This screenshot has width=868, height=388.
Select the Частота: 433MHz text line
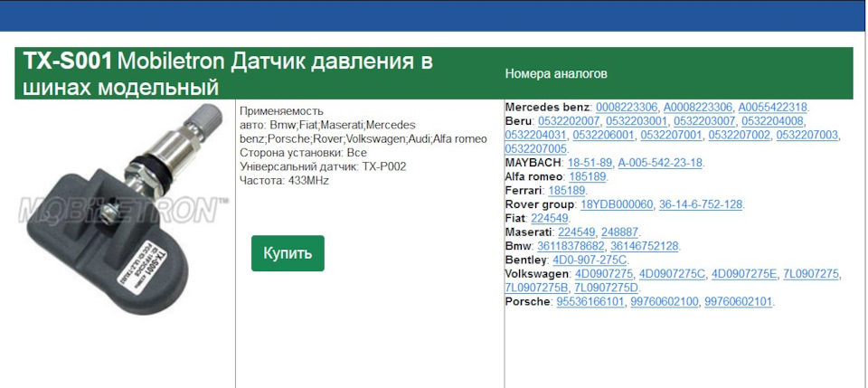[285, 181]
